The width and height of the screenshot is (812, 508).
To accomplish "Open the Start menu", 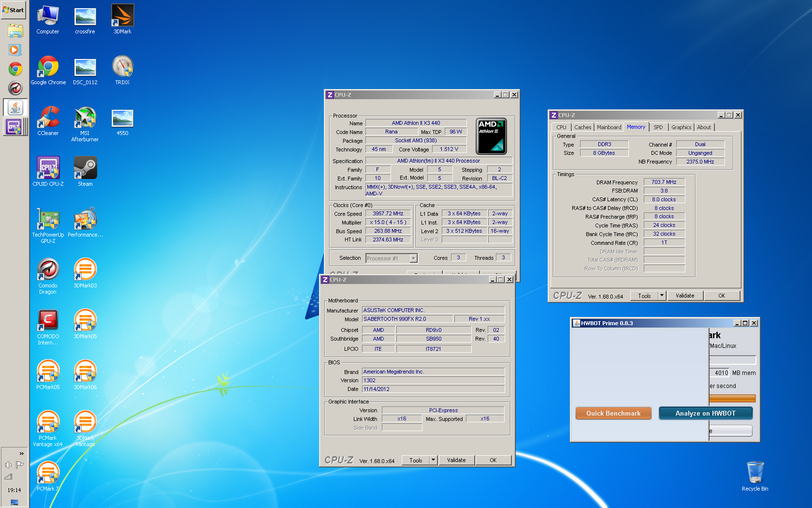I will 14,10.
